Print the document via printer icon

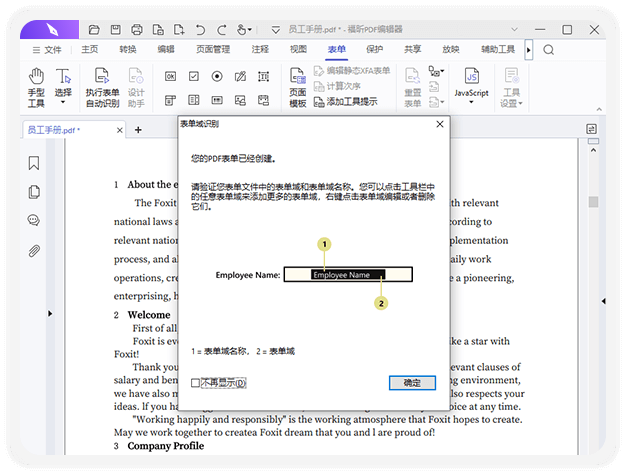coord(137,30)
